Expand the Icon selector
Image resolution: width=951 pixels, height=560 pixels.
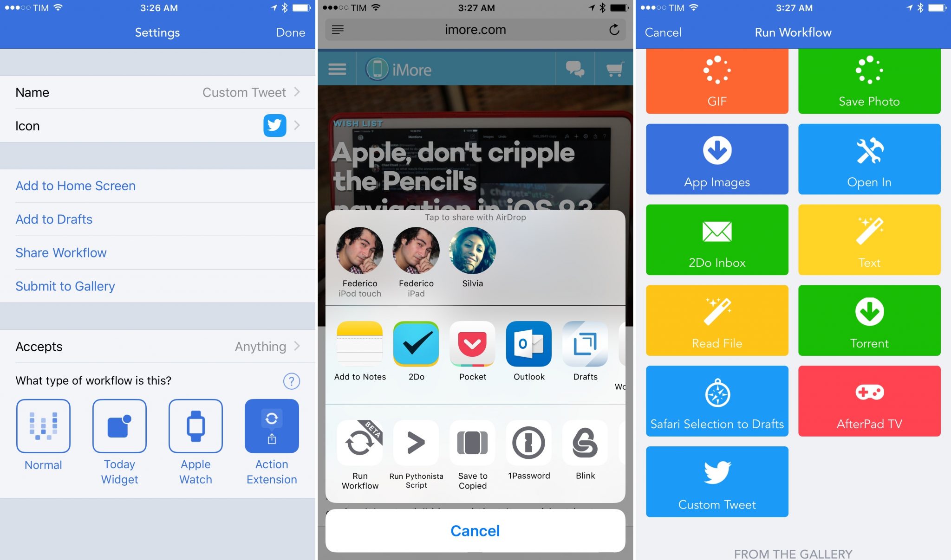coord(299,125)
